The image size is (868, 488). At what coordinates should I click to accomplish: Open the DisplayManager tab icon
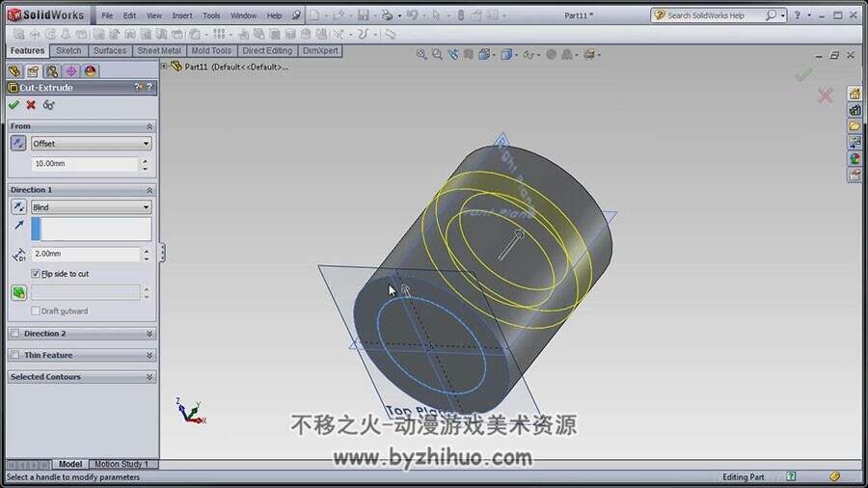[91, 70]
